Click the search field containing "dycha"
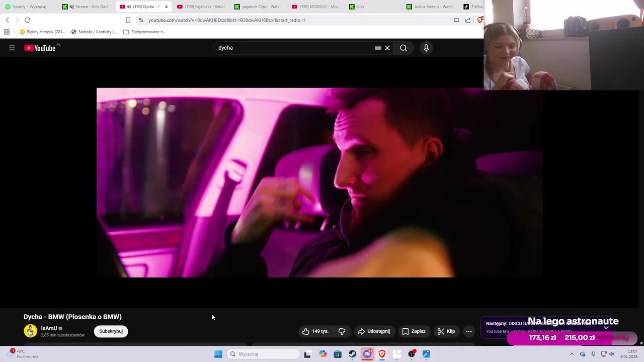The width and height of the screenshot is (644, 362). (294, 48)
